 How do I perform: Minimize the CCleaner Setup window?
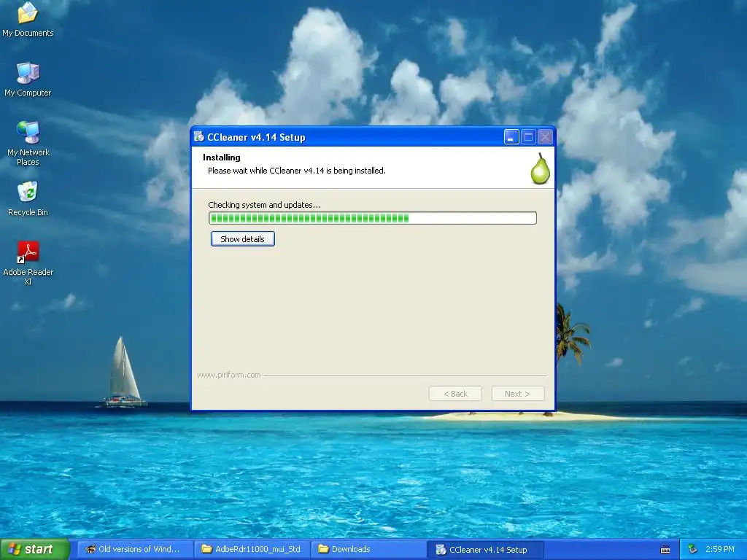511,137
